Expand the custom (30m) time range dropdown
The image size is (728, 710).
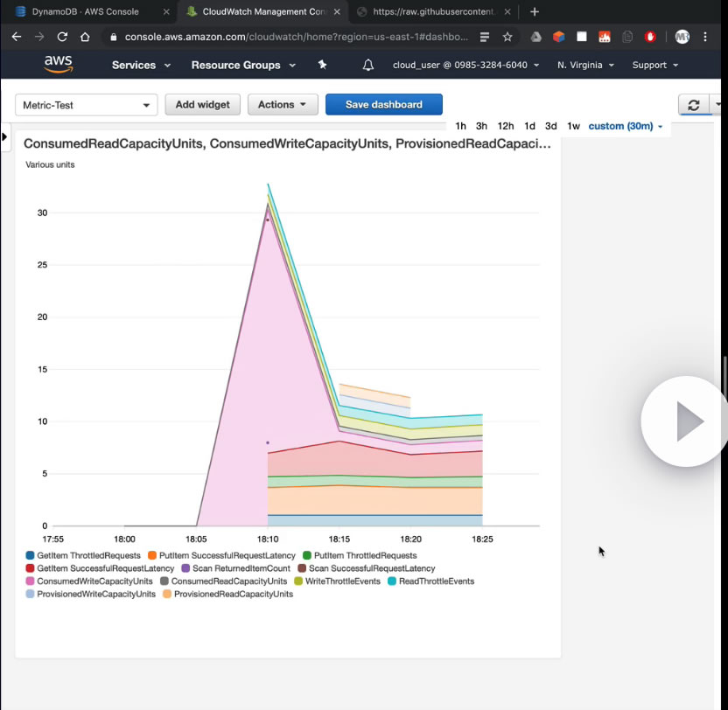[x=625, y=126]
